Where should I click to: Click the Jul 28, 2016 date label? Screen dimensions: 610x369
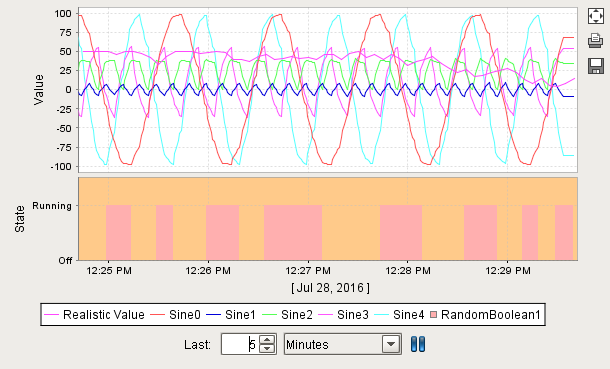331,288
